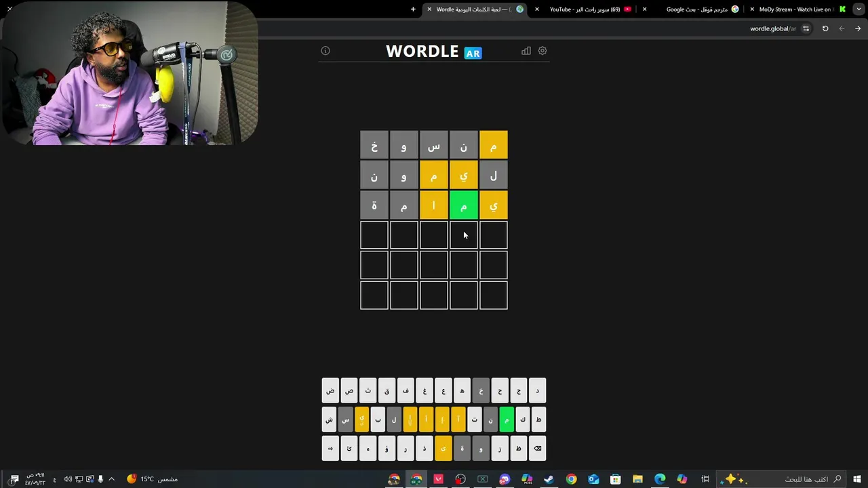Viewport: 868px width, 488px height.
Task: Tap the ش key on keyboard
Action: coord(329,420)
